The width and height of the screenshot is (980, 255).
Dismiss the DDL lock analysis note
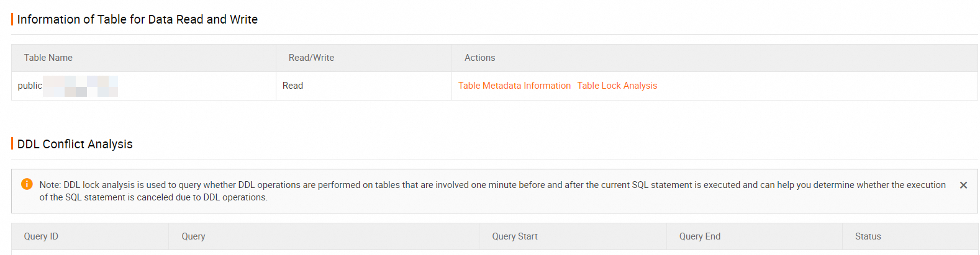(x=963, y=185)
